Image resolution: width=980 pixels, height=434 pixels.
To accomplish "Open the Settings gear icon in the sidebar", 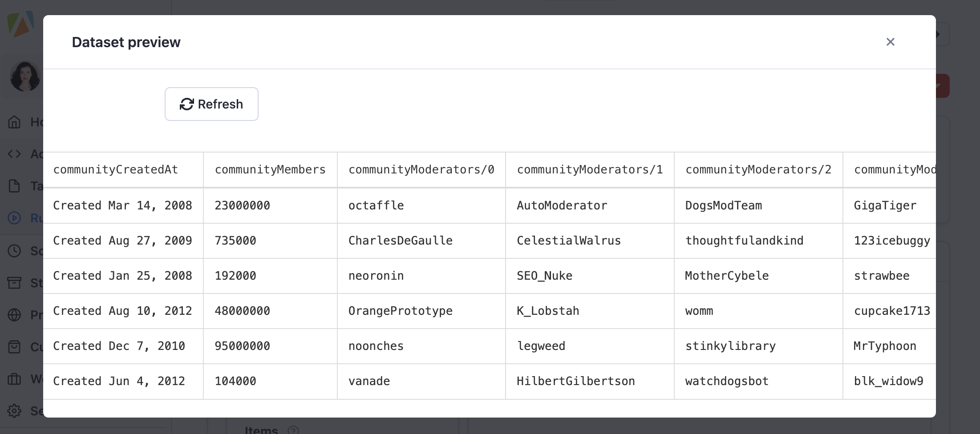I will 15,411.
